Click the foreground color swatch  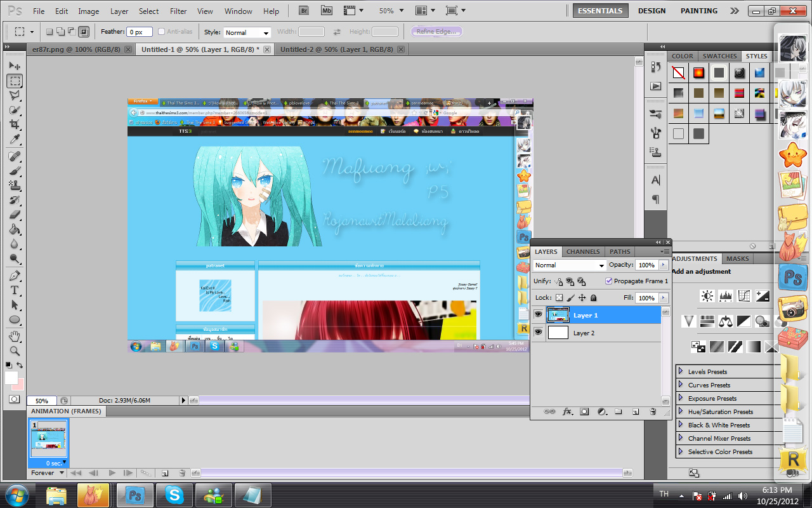(11, 378)
